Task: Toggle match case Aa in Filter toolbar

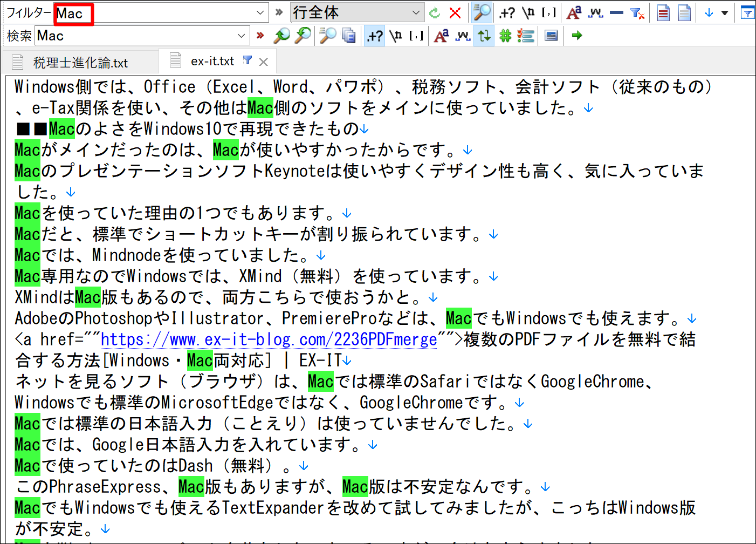Action: coord(574,13)
